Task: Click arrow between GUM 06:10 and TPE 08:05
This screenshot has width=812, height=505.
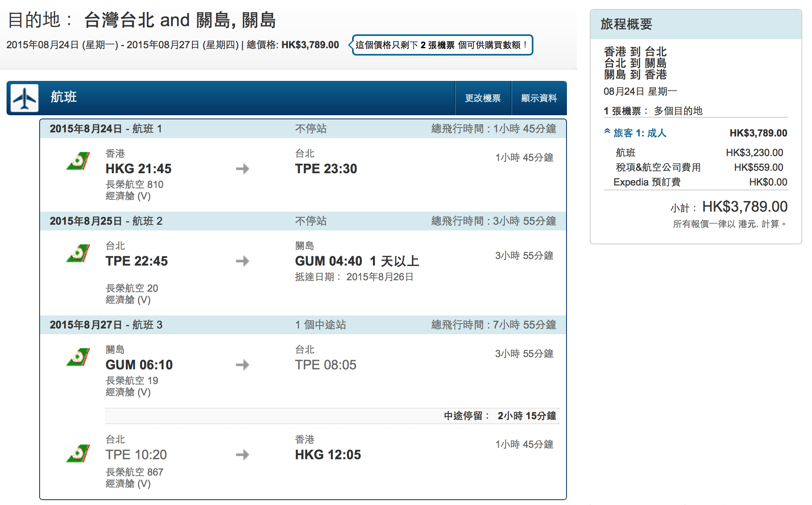Action: coord(243,365)
